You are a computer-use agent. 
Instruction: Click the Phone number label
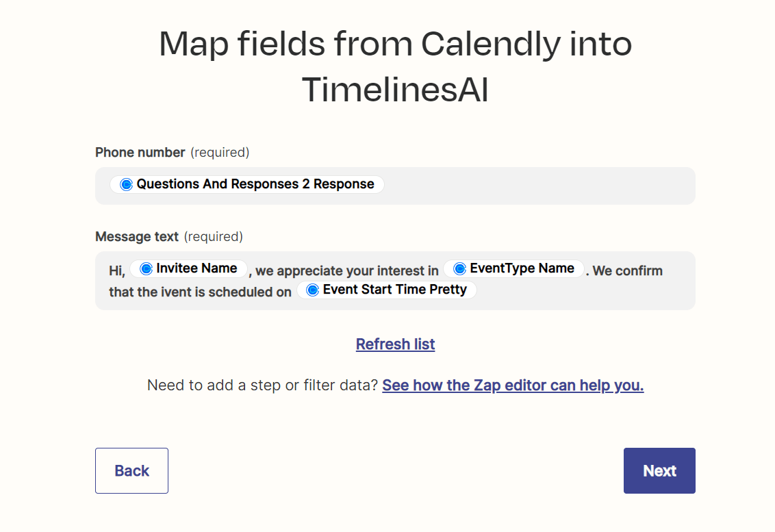click(x=140, y=152)
